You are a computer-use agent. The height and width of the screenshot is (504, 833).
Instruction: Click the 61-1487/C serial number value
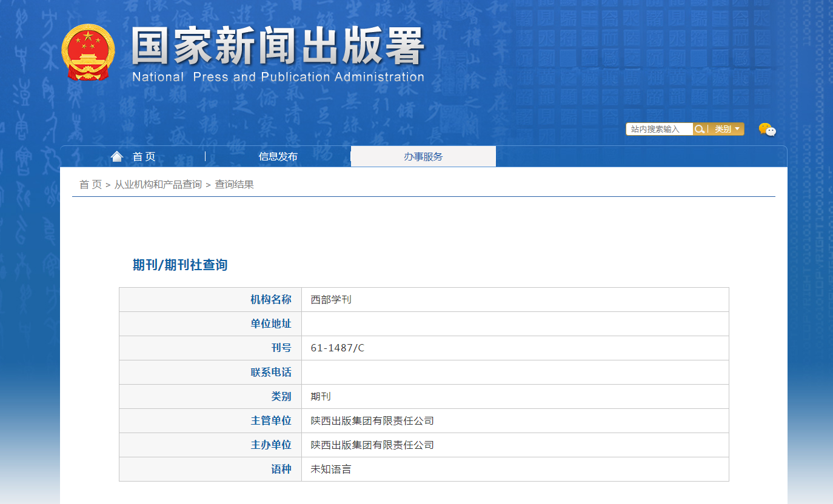point(338,348)
